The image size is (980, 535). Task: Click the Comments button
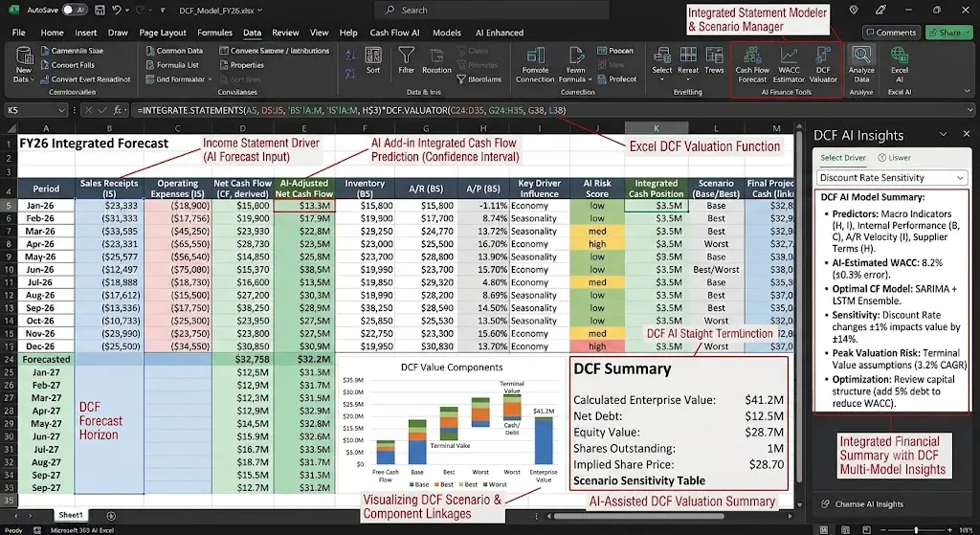coord(891,33)
